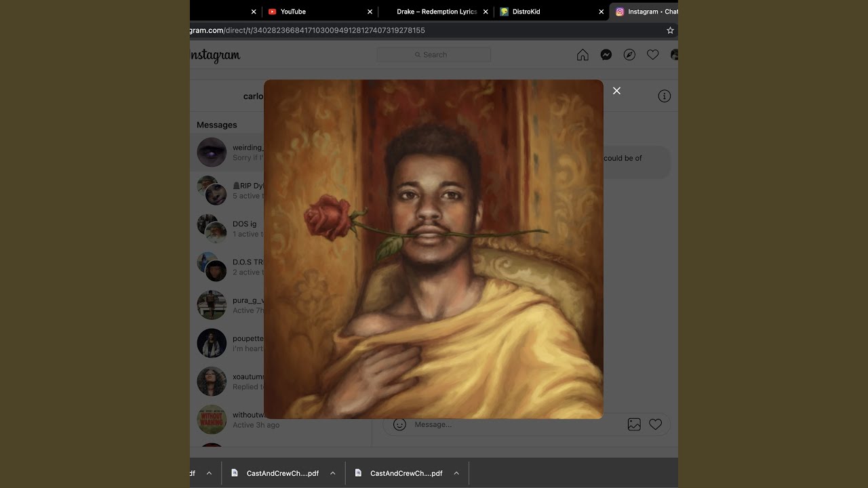Click the profile avatar in Instagram header
868x488 pixels.
click(x=674, y=55)
